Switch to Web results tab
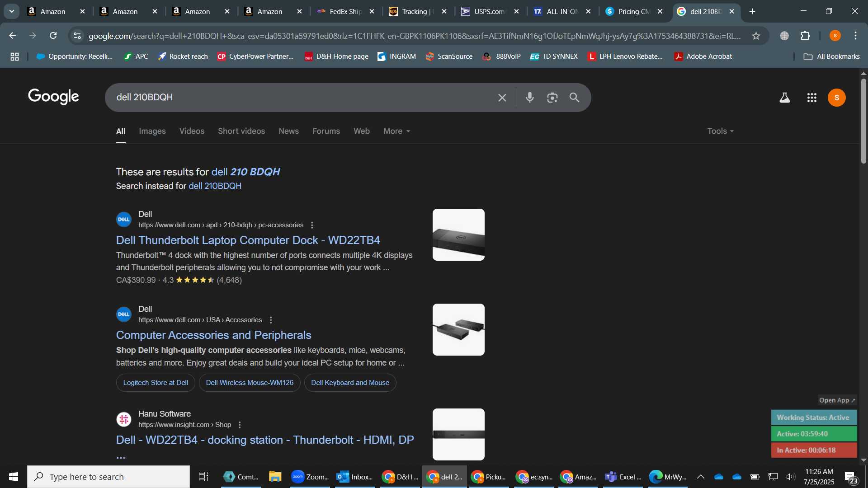The width and height of the screenshot is (868, 488). click(x=362, y=131)
